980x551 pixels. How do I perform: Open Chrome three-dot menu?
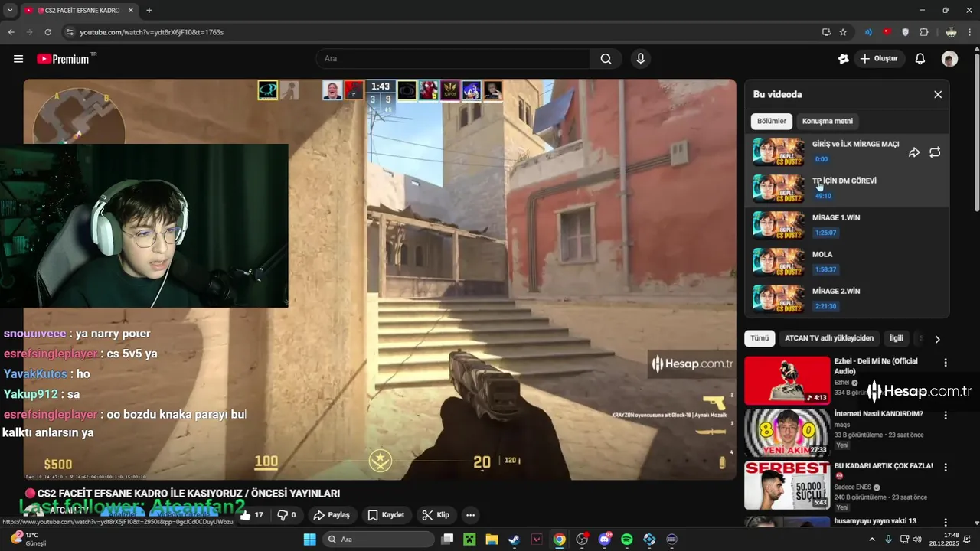(x=969, y=32)
